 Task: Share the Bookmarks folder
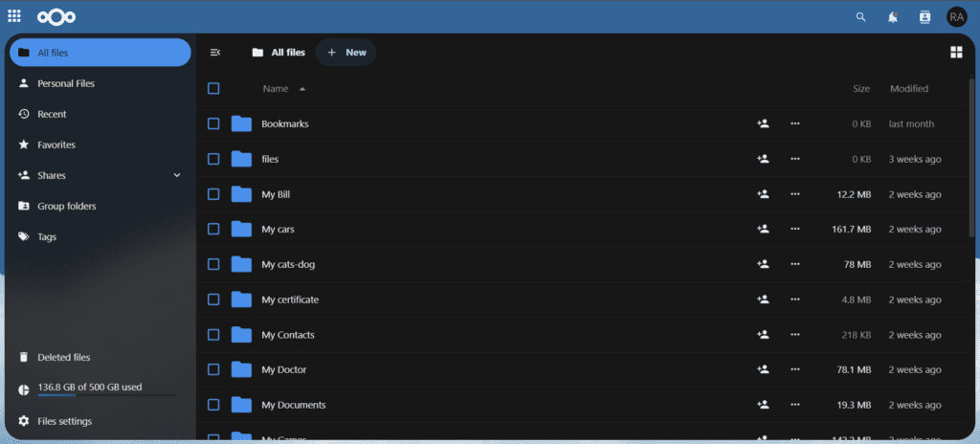763,123
